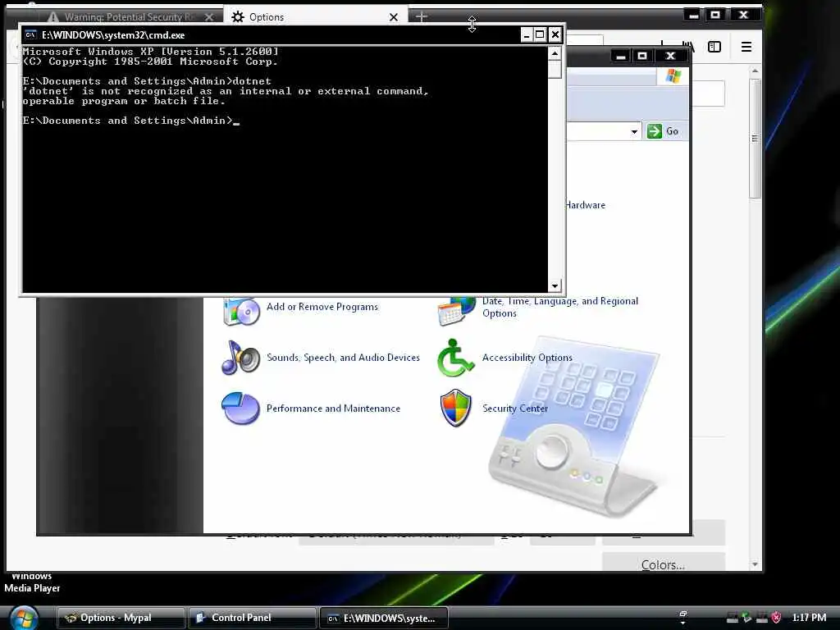This screenshot has width=840, height=630.
Task: Click the green safely-remove tray icon
Action: [746, 618]
